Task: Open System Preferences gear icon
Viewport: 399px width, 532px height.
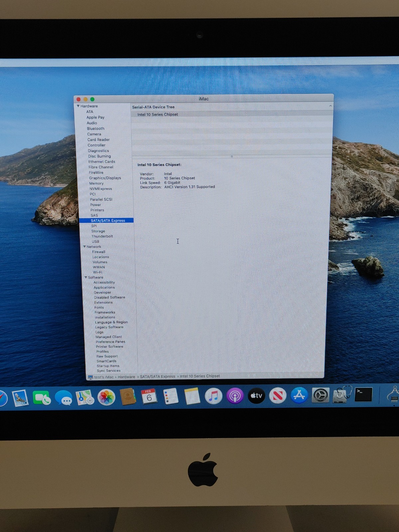Action: [321, 395]
